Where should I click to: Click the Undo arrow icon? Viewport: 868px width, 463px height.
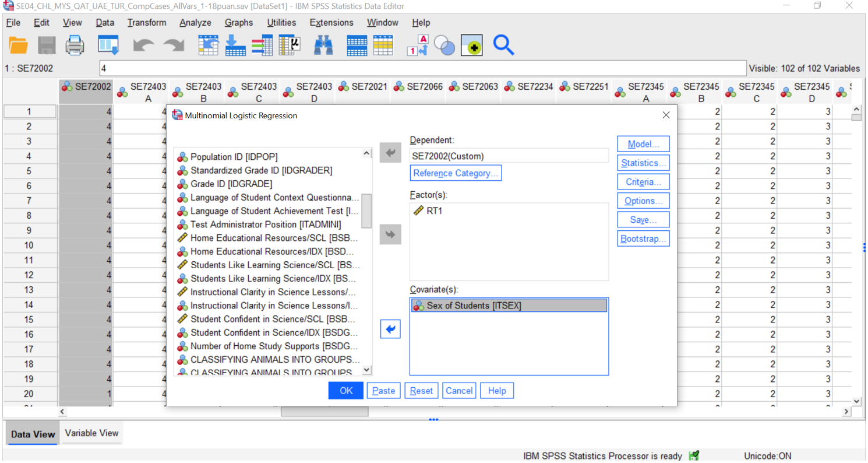[143, 45]
